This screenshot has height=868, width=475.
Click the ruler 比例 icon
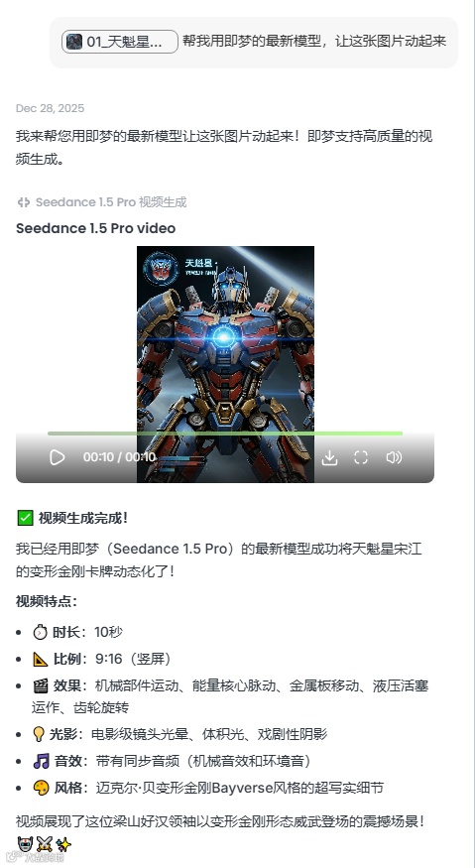(41, 660)
